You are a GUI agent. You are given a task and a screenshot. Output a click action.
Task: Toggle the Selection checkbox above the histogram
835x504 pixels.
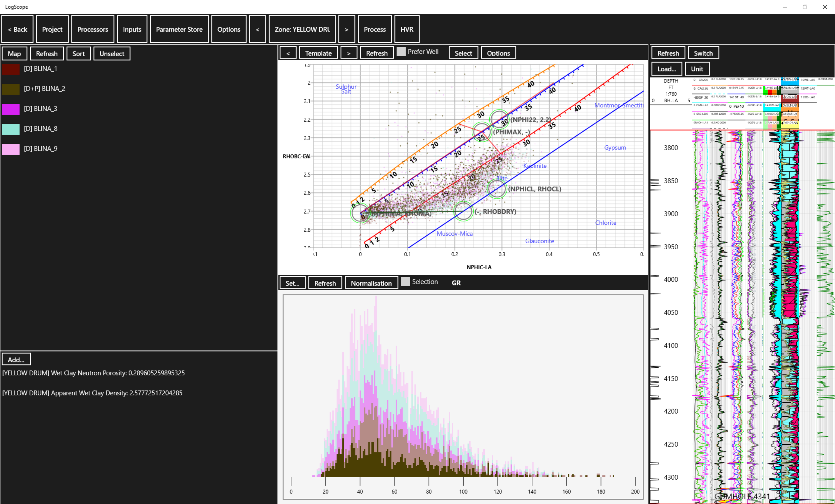(x=406, y=282)
